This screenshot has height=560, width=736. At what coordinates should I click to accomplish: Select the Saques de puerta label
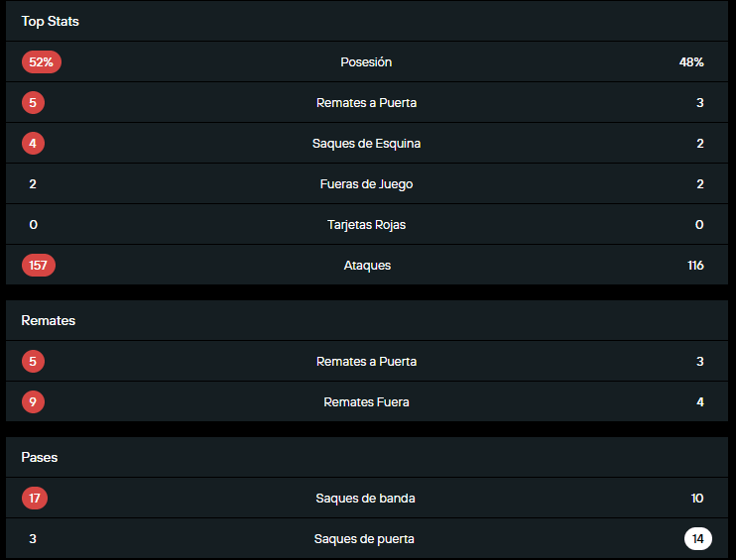point(364,539)
